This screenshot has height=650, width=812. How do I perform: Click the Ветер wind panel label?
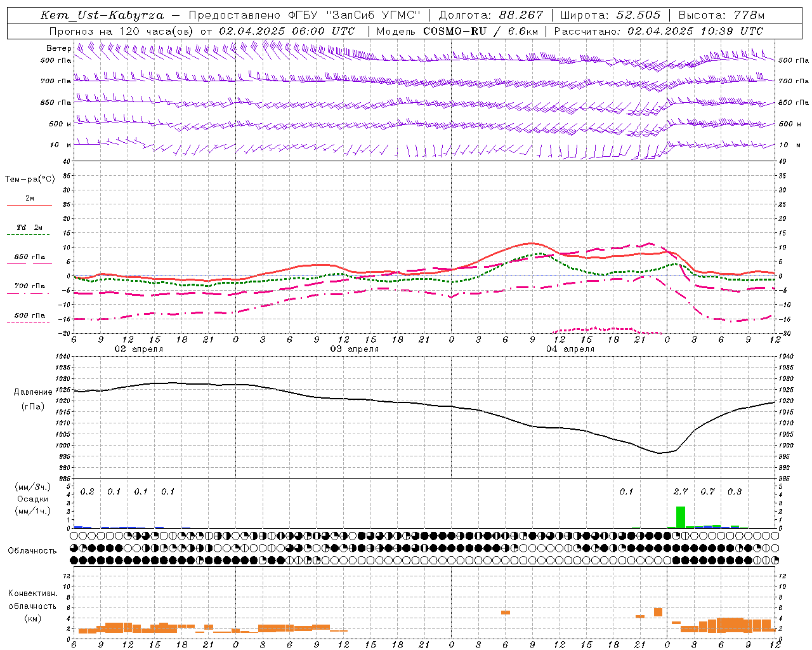(58, 48)
